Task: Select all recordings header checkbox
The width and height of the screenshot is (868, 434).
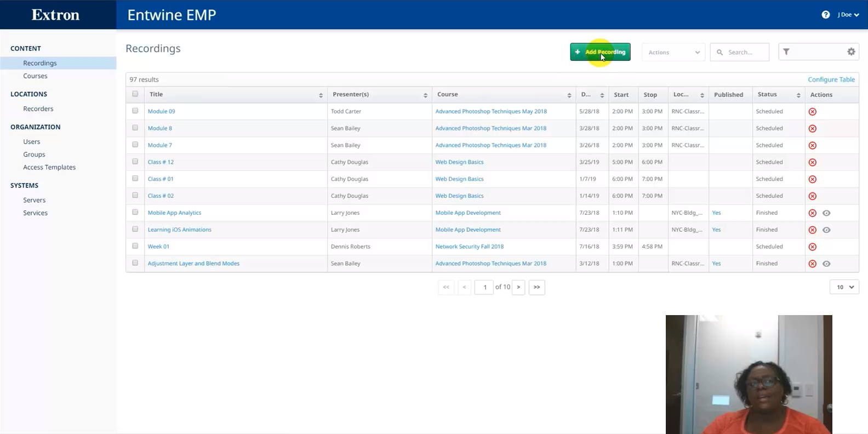Action: point(135,94)
